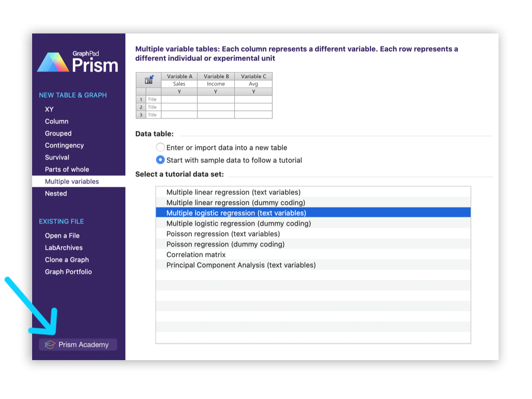Open the Contingency table type
This screenshot has height=399, width=532.
point(64,145)
